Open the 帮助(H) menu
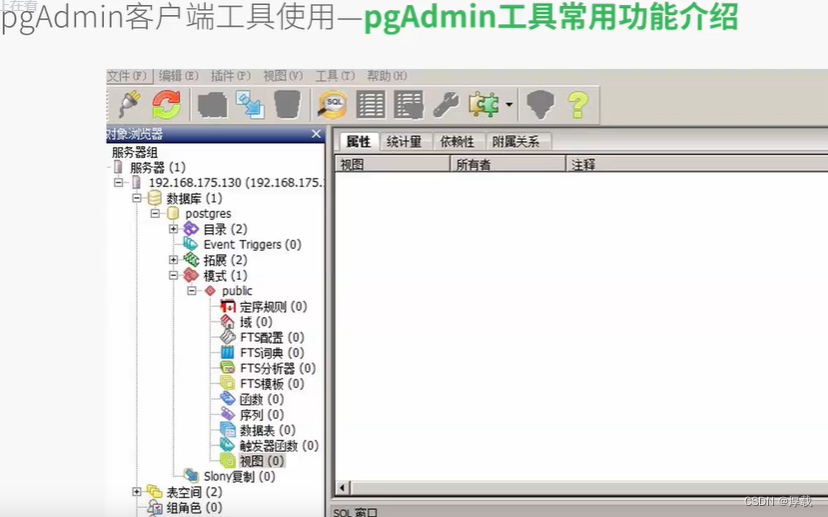 point(387,76)
